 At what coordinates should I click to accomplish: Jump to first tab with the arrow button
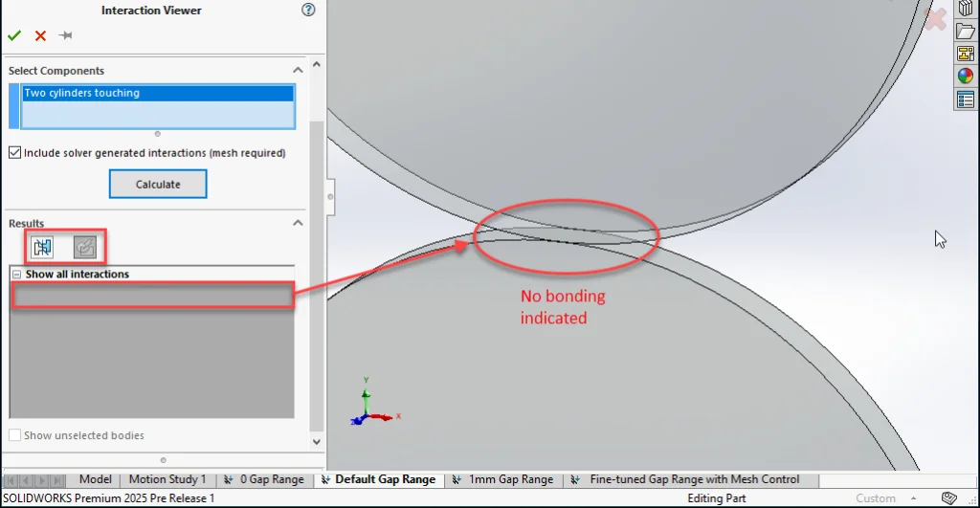point(11,480)
